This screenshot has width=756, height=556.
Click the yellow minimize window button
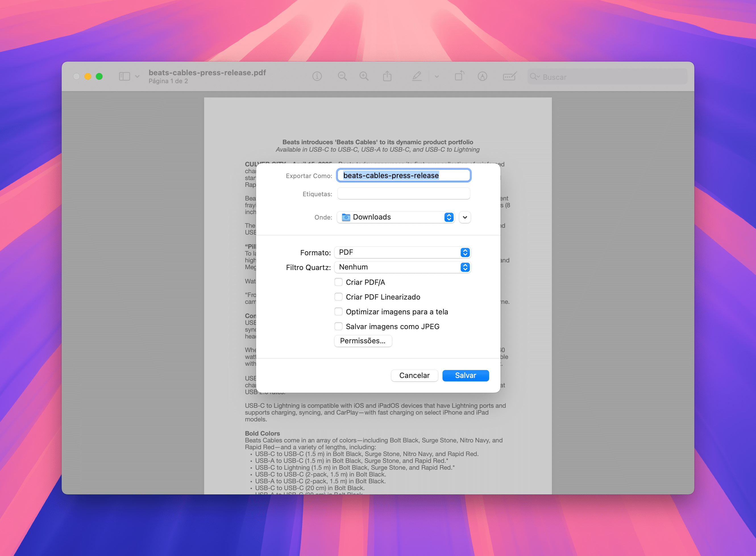[x=88, y=76]
